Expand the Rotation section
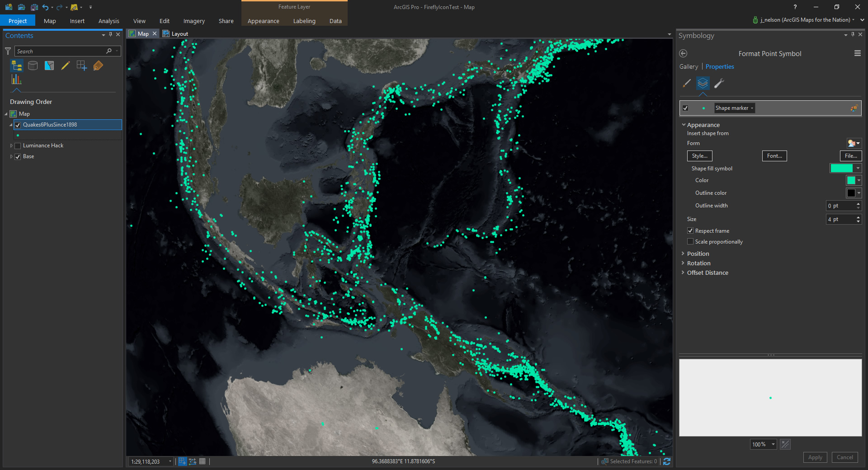Screen dimensions: 868x470 pos(683,263)
